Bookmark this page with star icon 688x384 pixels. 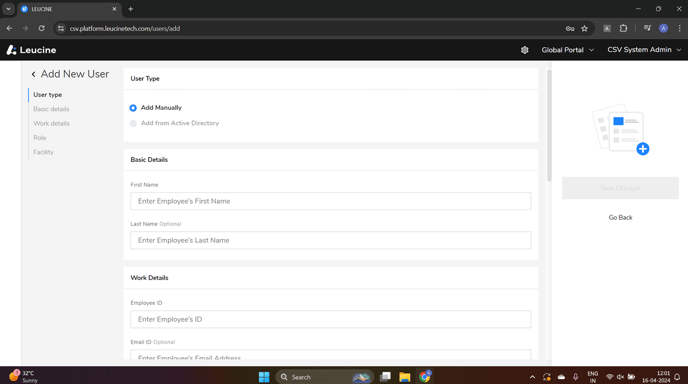584,29
